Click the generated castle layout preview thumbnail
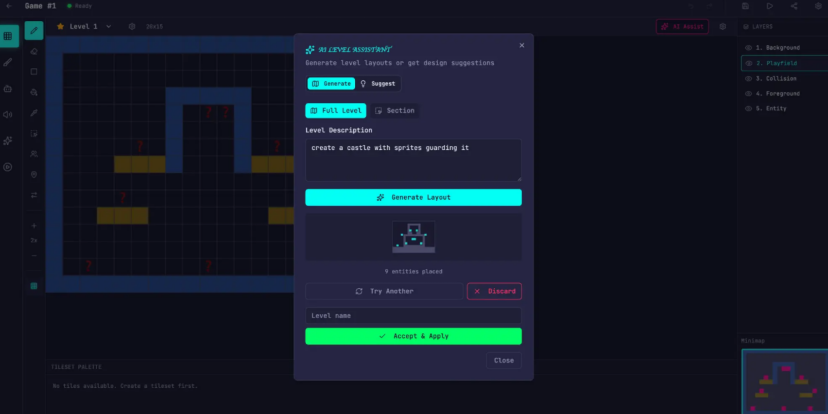The width and height of the screenshot is (828, 414). pyautogui.click(x=413, y=237)
